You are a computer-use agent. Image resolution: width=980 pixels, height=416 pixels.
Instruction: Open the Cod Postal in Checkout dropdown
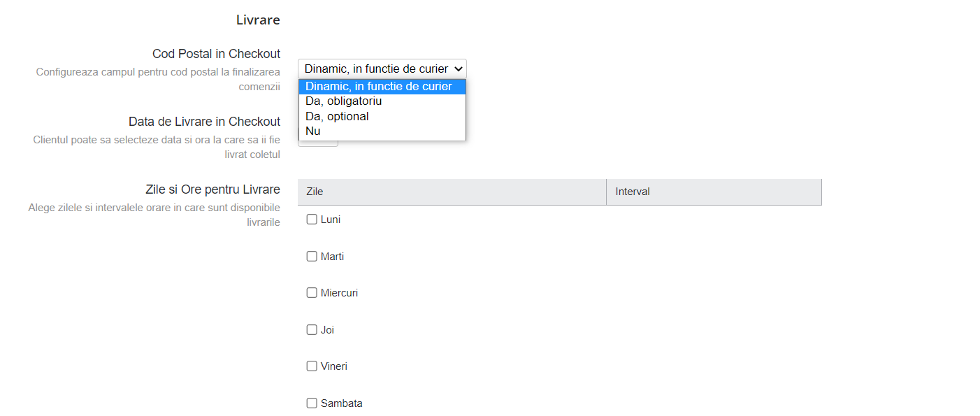(382, 69)
